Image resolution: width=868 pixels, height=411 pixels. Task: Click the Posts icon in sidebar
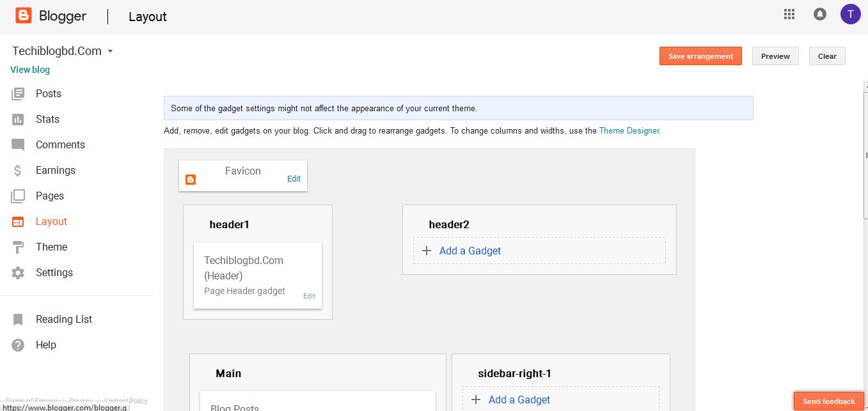pos(18,94)
